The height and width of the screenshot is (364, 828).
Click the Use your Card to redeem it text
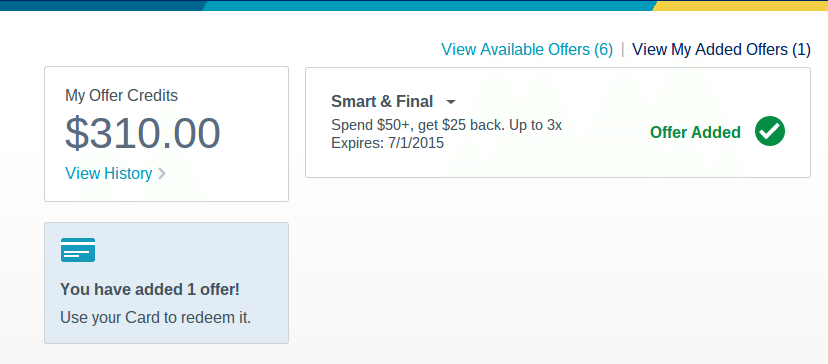pos(156,318)
